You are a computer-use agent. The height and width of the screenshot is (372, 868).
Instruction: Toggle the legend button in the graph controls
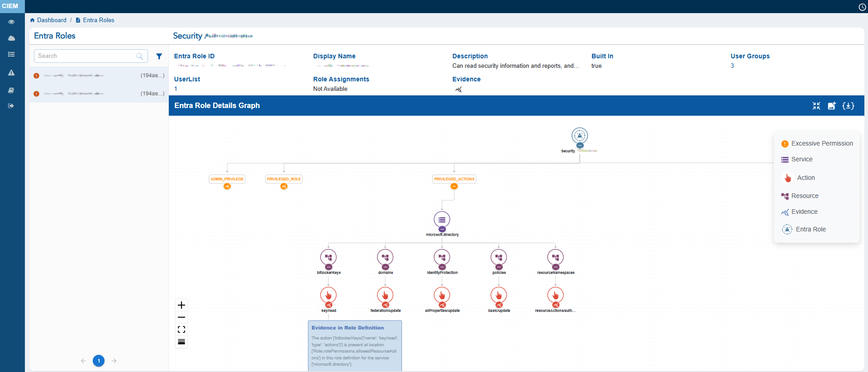point(181,342)
